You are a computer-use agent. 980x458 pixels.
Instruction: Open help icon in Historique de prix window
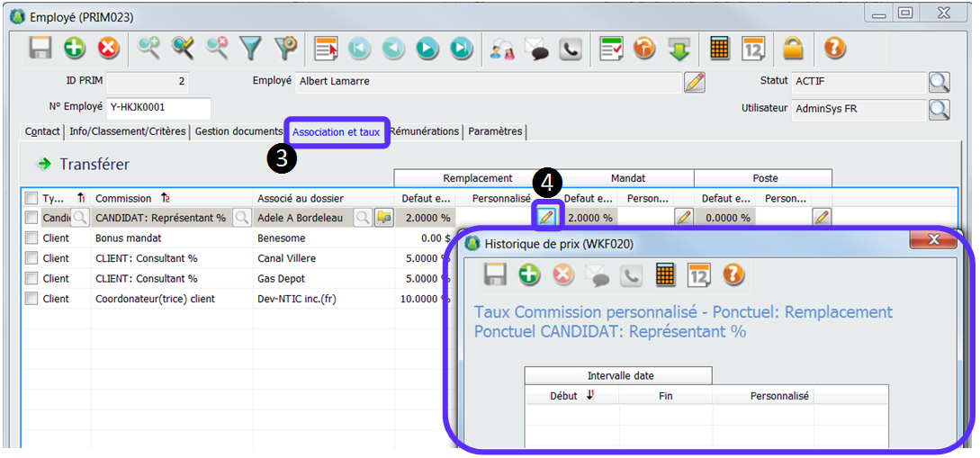pyautogui.click(x=733, y=274)
